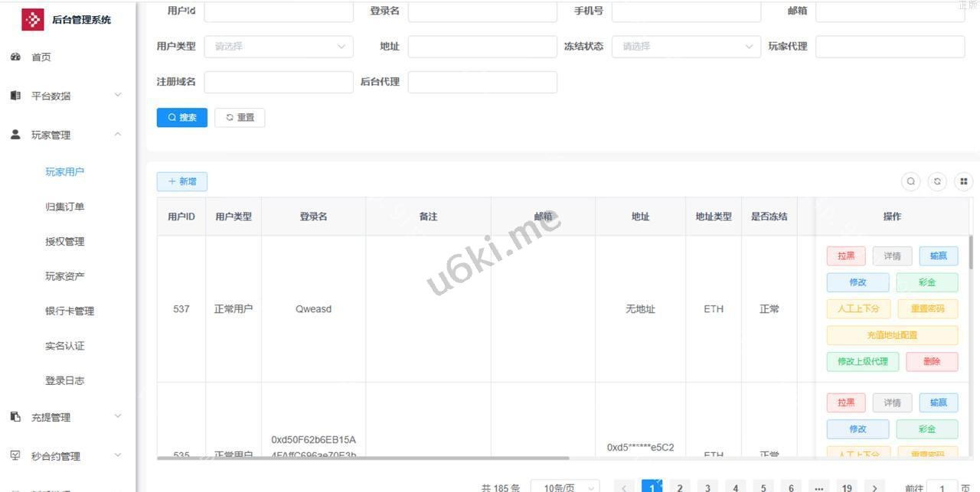
Task: Go to next page using arrow
Action: point(874,487)
